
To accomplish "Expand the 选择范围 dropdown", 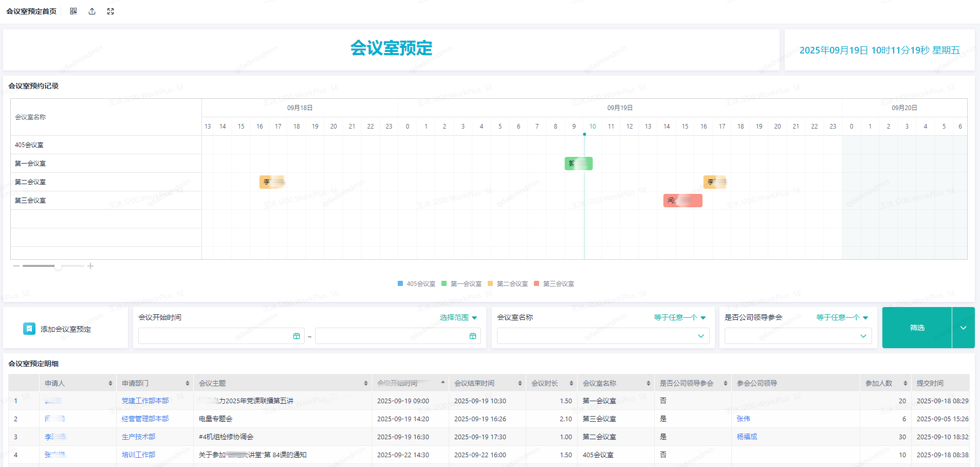I will [x=459, y=317].
